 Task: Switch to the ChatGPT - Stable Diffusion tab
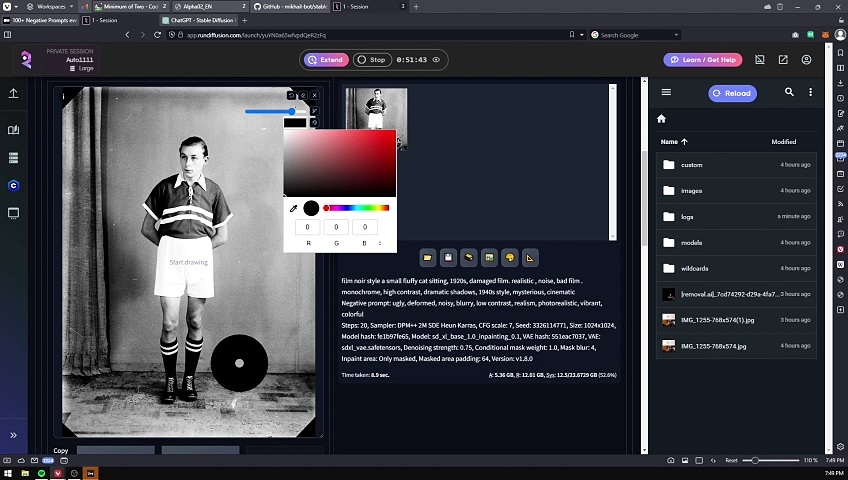(198, 20)
